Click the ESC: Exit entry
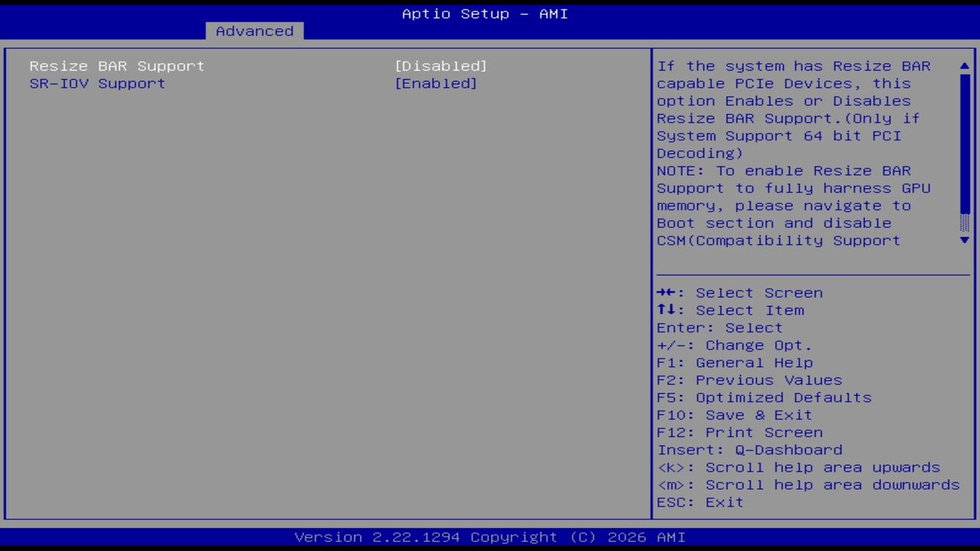The height and width of the screenshot is (551, 980). (x=699, y=502)
